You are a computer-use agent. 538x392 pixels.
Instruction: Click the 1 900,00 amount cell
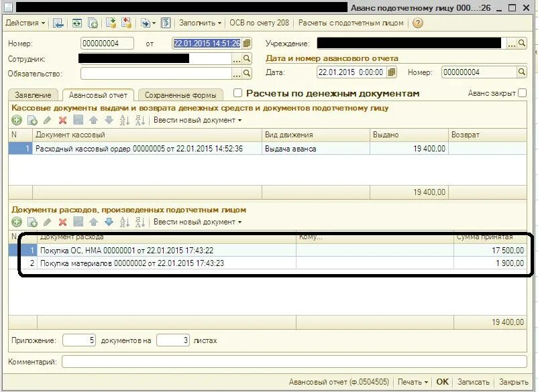coord(490,263)
